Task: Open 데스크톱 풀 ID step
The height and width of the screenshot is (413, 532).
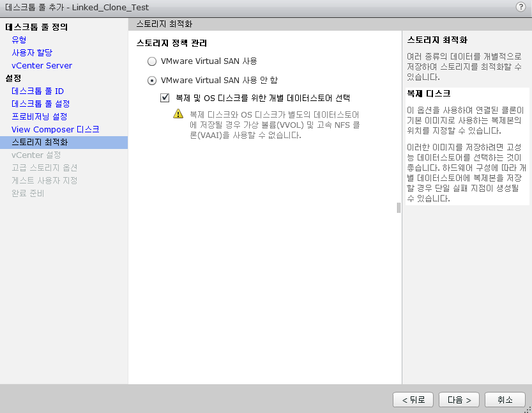Action: 38,91
